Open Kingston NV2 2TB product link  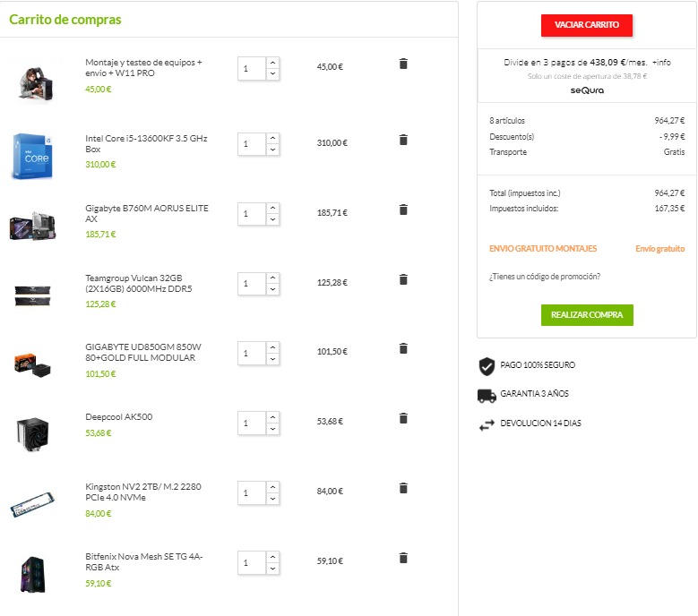click(142, 492)
